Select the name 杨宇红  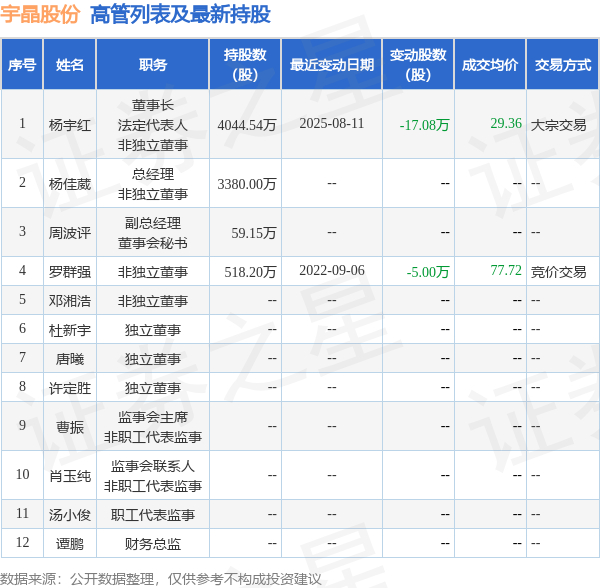70,125
